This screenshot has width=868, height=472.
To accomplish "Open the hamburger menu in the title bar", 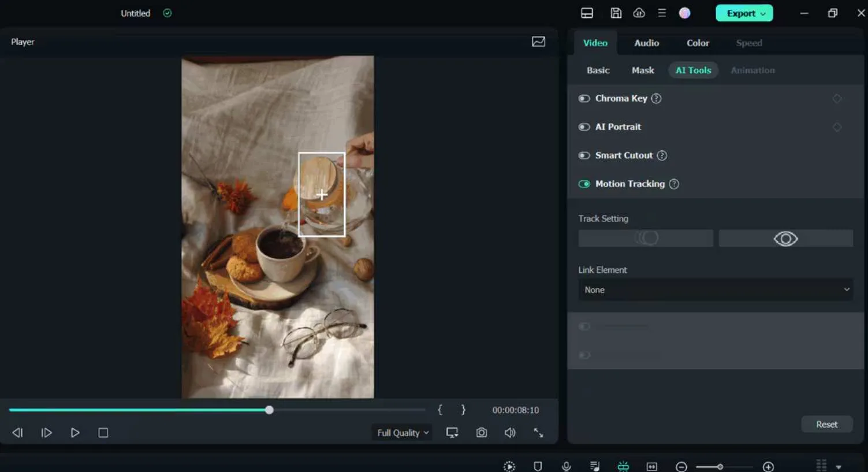I will coord(662,13).
